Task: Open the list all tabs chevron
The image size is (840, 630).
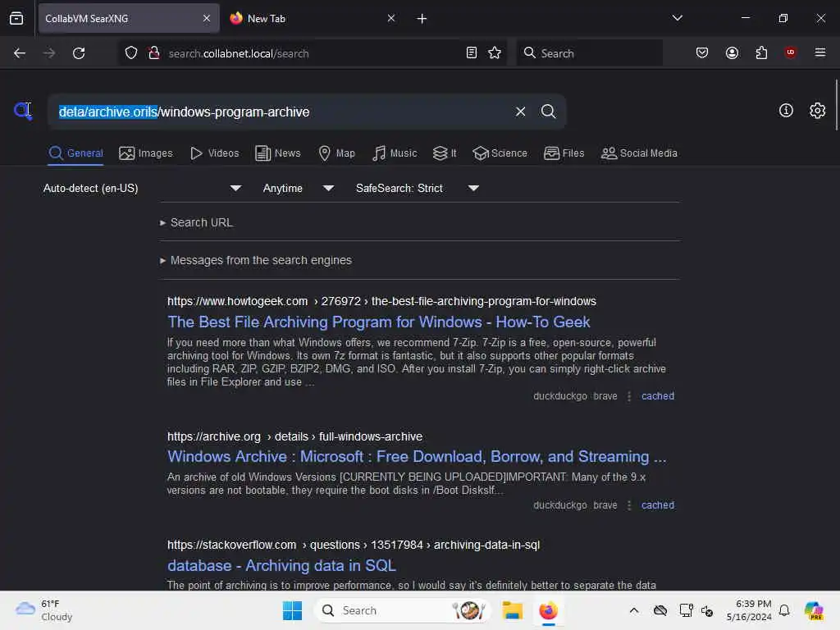Action: [x=677, y=18]
